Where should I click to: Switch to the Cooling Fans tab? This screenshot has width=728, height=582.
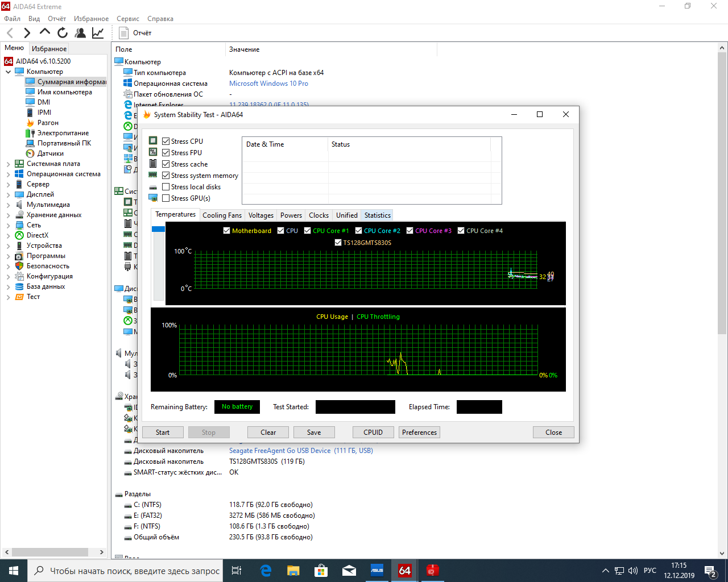222,215
